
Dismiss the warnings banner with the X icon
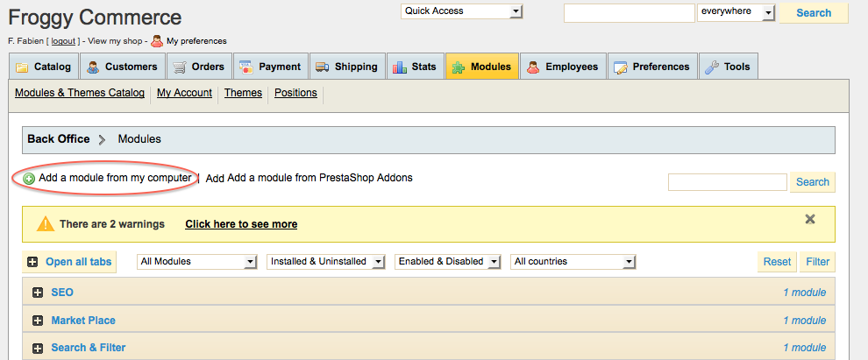(810, 220)
